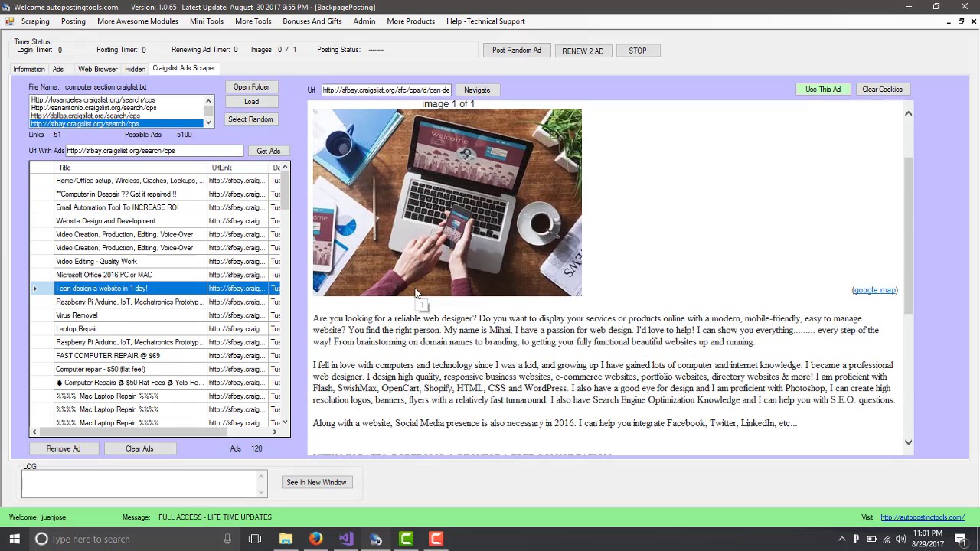Image resolution: width=980 pixels, height=551 pixels.
Task: Click the Clear Ads button
Action: (x=139, y=449)
